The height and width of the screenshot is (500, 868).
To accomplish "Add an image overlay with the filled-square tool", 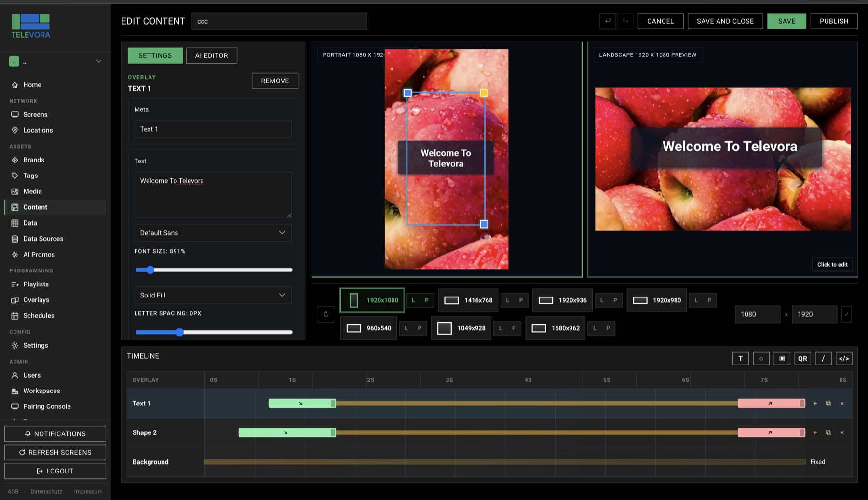I will 782,358.
